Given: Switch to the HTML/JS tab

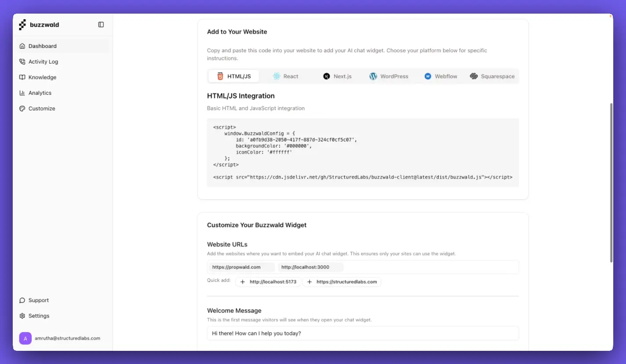Looking at the screenshot, I should pyautogui.click(x=233, y=76).
